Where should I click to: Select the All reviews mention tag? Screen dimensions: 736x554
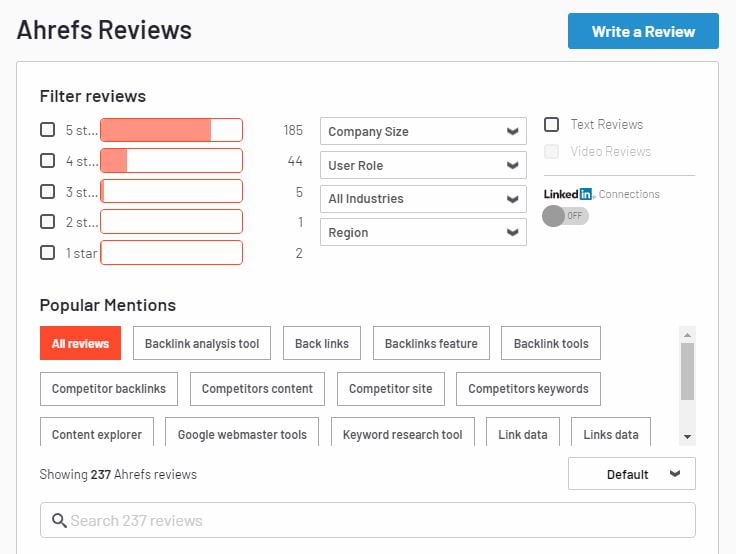[x=80, y=343]
